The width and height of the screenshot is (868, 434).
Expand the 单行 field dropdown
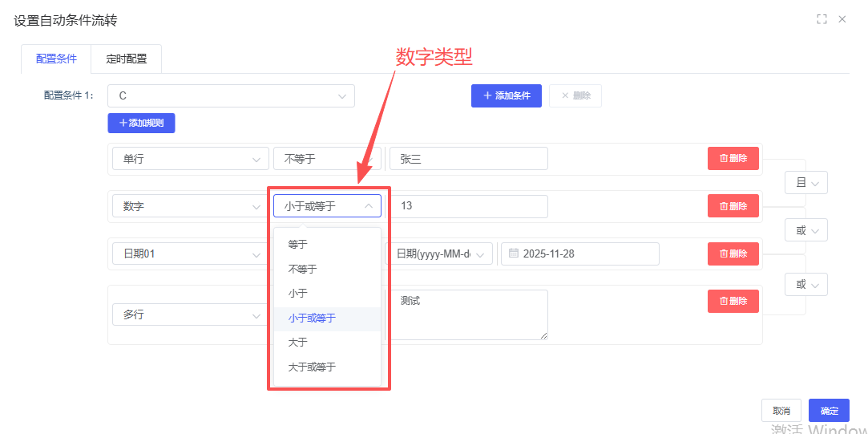190,159
